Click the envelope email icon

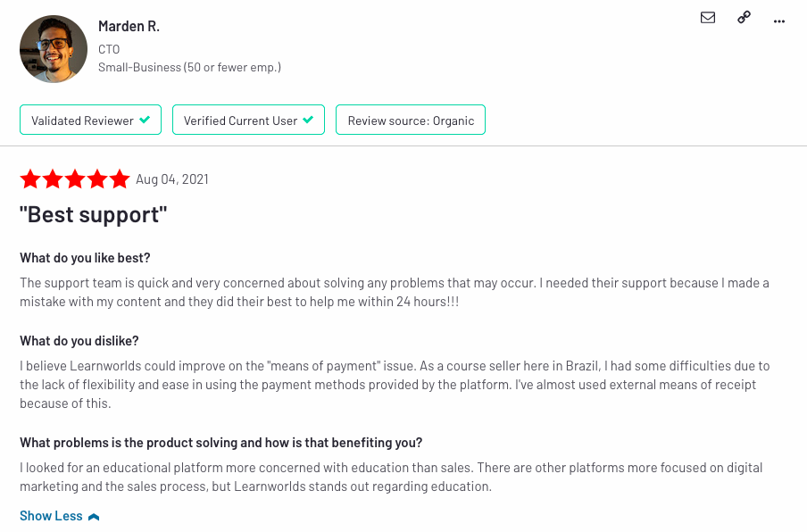[708, 18]
